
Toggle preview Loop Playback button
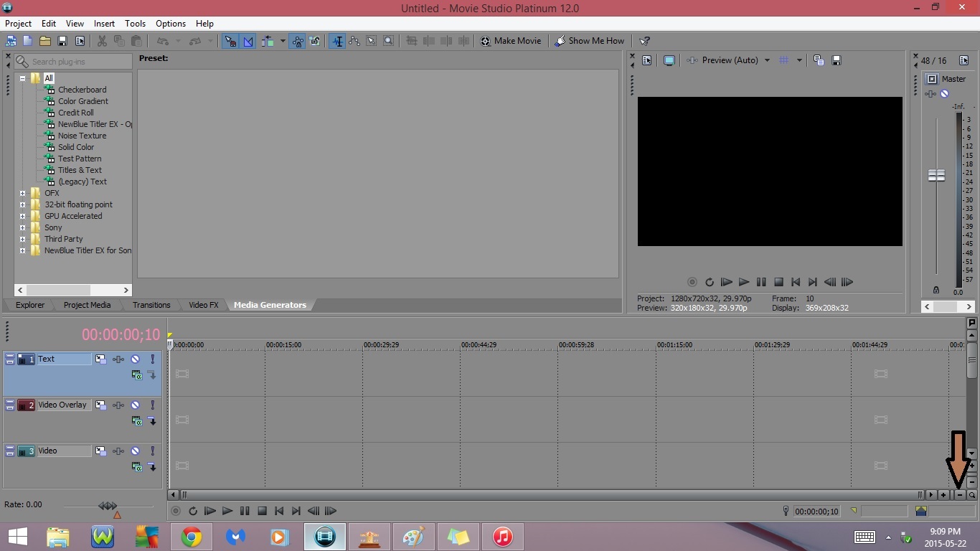click(x=709, y=282)
